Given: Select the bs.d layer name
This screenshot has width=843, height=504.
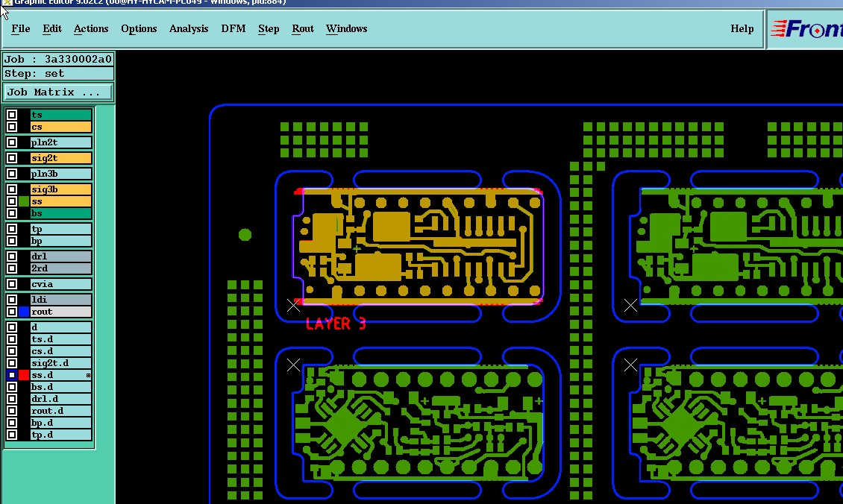Looking at the screenshot, I should (x=60, y=387).
